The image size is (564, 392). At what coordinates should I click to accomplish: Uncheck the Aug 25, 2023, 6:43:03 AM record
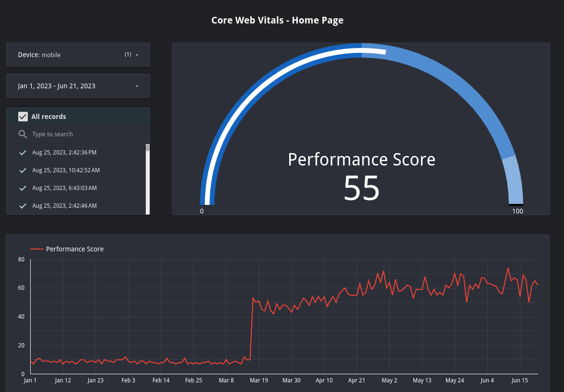[x=23, y=188]
